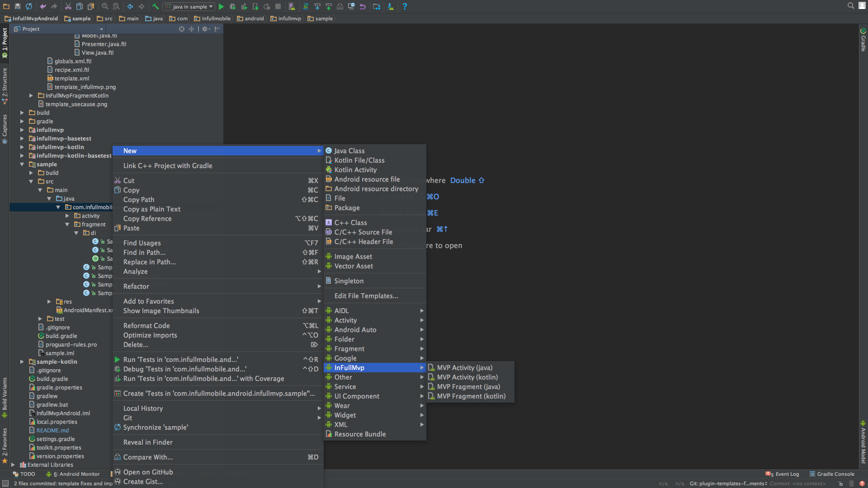Open the AVD Manager toolbar icon
Screen dimensions: 868x488
tap(292, 6)
